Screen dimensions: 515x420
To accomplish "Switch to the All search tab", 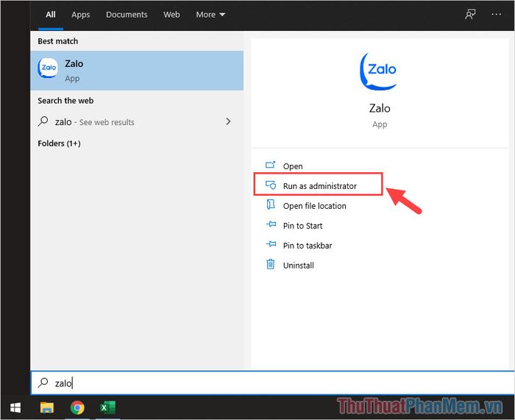I will tap(51, 15).
